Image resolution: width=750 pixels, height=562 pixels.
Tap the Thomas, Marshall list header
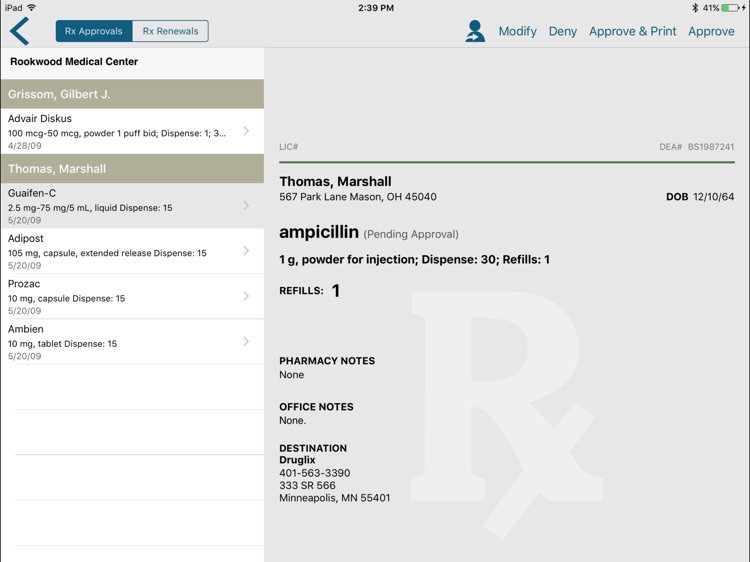pyautogui.click(x=132, y=168)
